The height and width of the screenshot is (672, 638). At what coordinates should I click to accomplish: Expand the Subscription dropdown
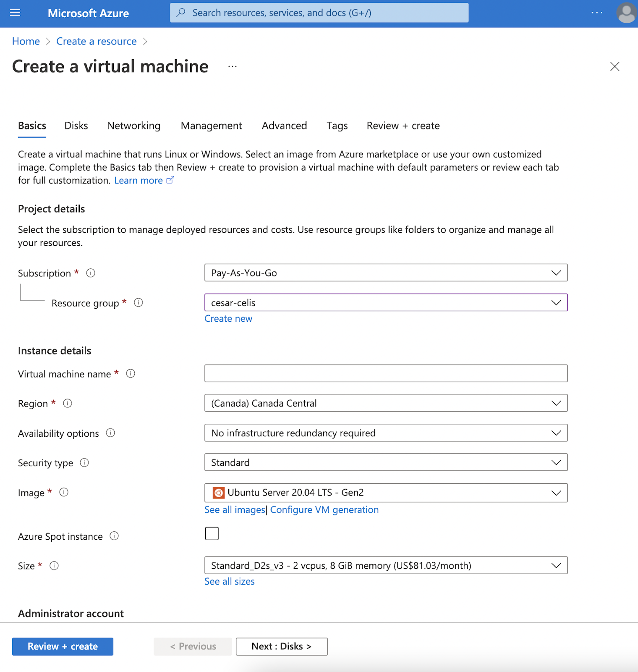click(386, 273)
